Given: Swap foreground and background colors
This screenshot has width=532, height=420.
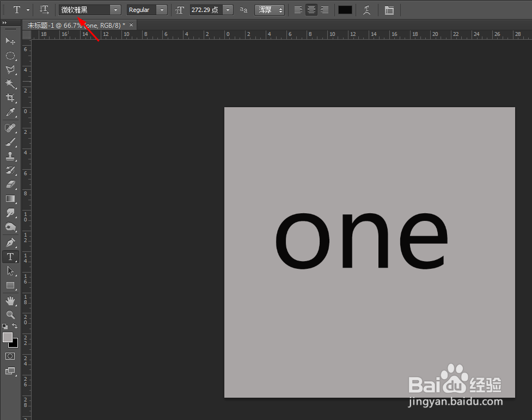Looking at the screenshot, I should tap(15, 326).
